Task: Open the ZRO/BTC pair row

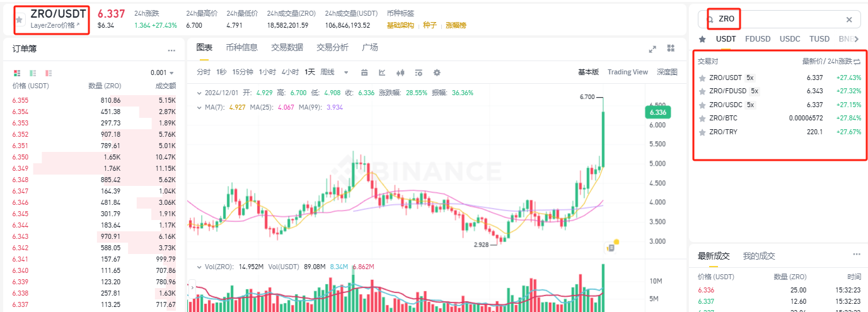Action: tap(780, 118)
